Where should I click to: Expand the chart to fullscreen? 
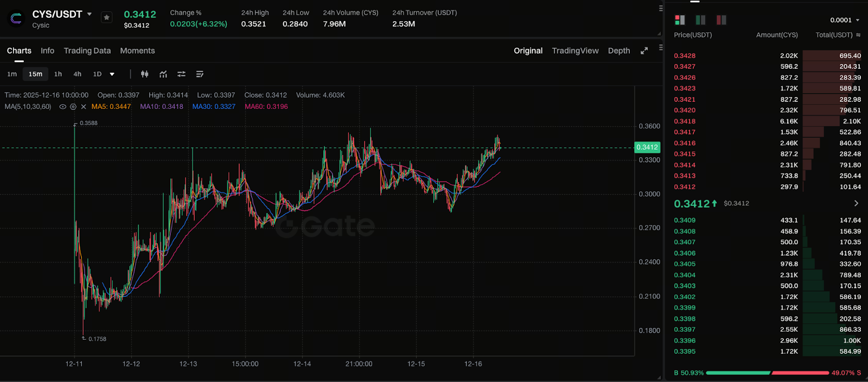click(644, 50)
